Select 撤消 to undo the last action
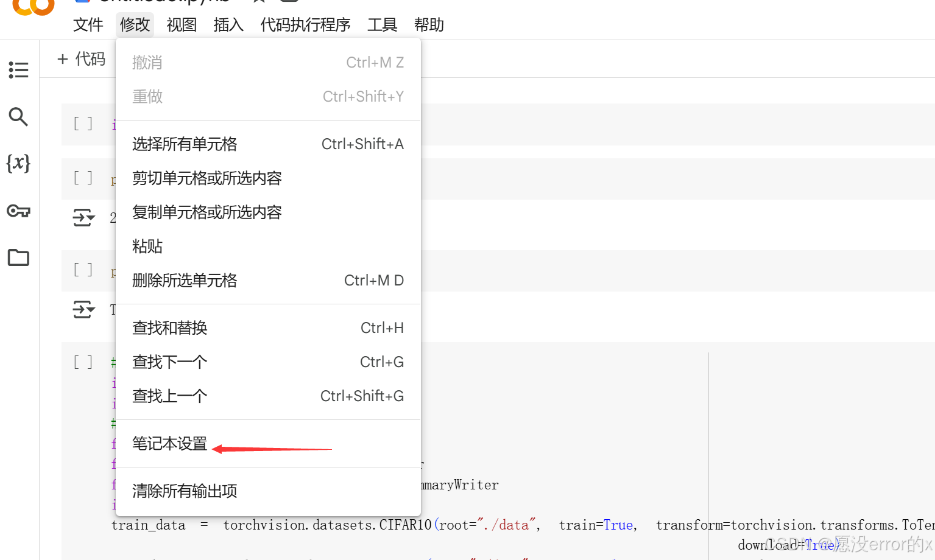The image size is (935, 560). pyautogui.click(x=147, y=61)
